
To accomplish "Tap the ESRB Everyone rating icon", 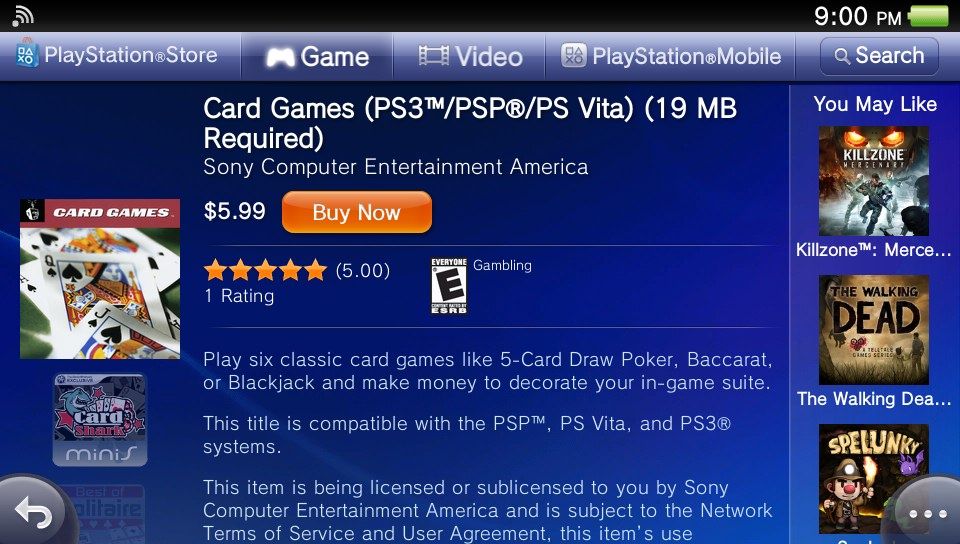I will tap(449, 286).
